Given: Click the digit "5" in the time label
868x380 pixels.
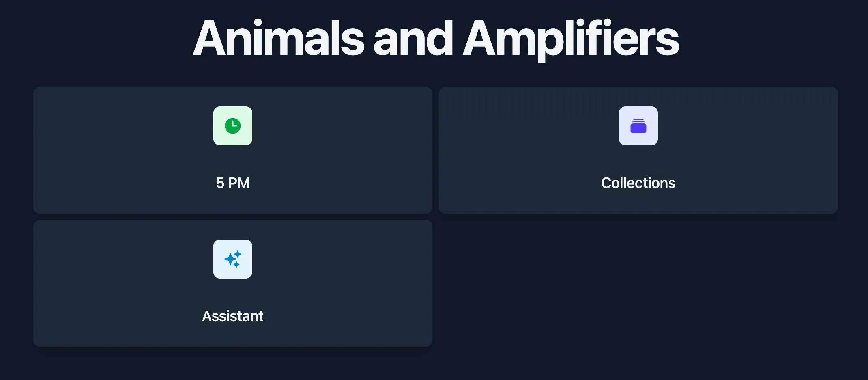Looking at the screenshot, I should (220, 183).
